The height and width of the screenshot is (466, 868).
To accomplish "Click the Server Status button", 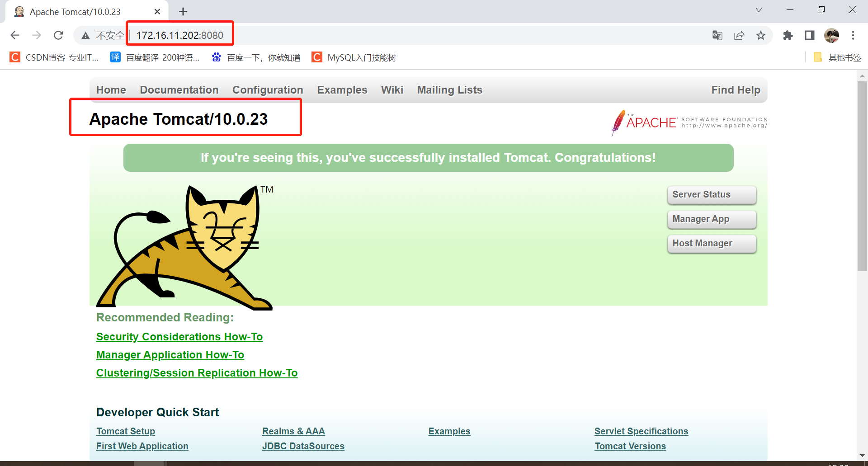I will [712, 195].
